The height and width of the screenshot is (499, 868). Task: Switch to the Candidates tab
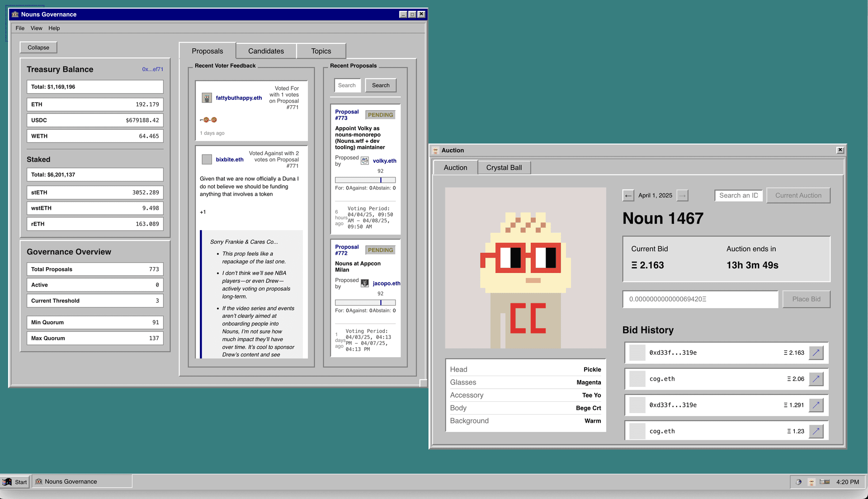point(266,51)
